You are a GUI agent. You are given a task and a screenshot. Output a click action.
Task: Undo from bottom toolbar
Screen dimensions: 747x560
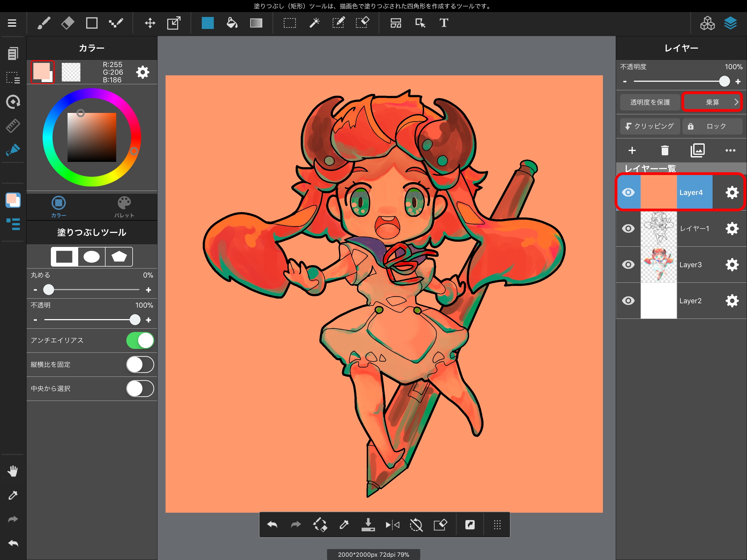[272, 524]
